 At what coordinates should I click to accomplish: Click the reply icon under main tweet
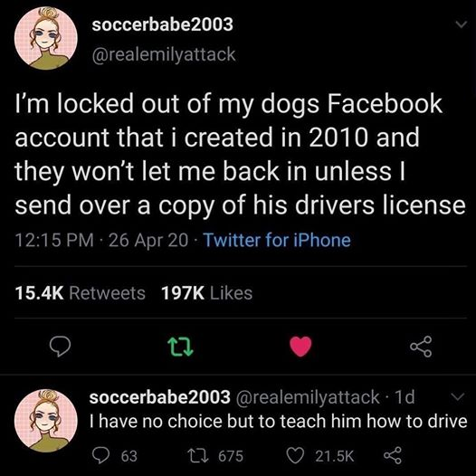coord(60,347)
